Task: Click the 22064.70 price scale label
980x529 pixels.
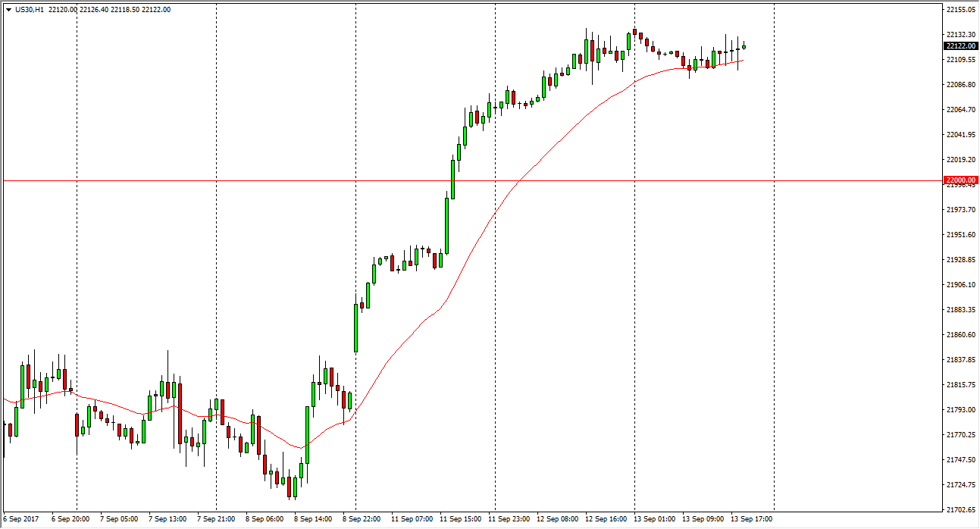Action: (x=960, y=110)
